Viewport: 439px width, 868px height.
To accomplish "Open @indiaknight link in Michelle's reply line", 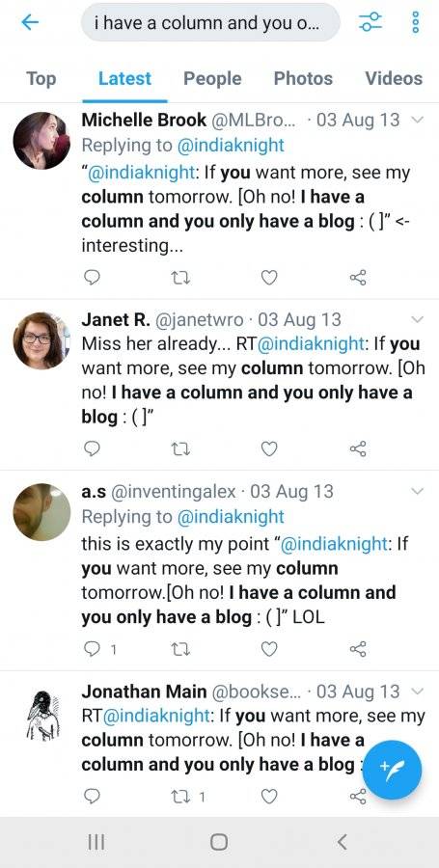I will coord(231,146).
